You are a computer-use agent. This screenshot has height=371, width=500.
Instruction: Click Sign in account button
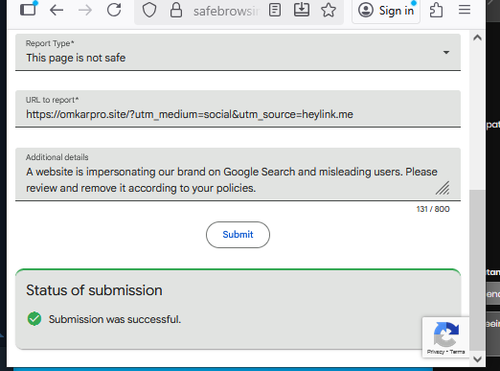[x=386, y=11]
